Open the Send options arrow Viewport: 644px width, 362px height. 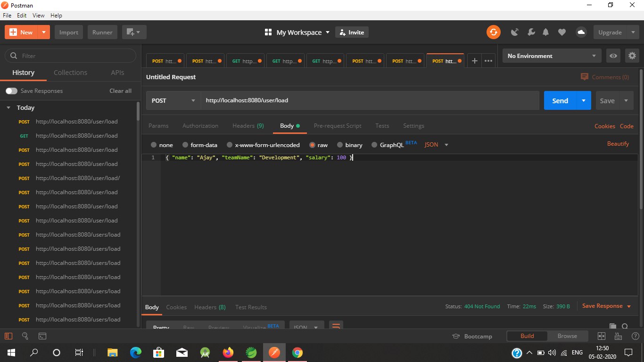(584, 100)
